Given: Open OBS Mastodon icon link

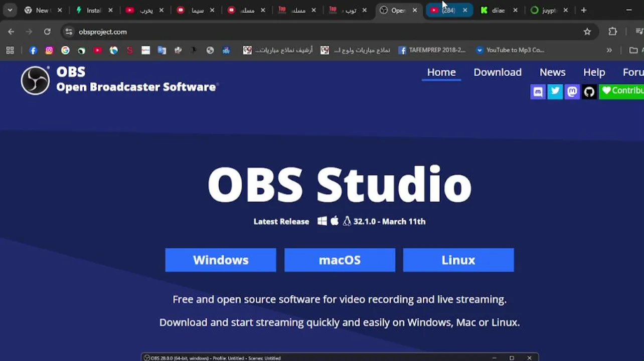Looking at the screenshot, I should pos(572,91).
